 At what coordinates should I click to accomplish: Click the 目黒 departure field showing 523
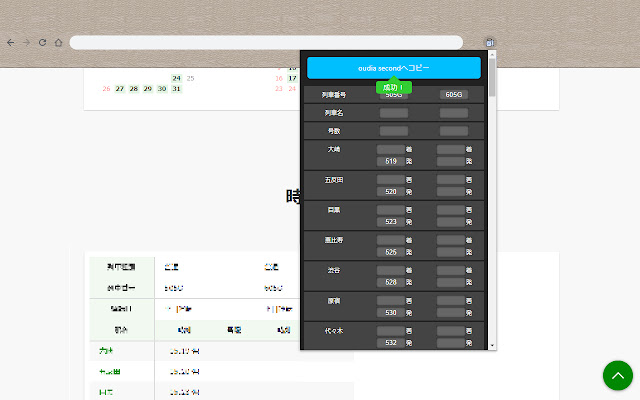click(391, 222)
